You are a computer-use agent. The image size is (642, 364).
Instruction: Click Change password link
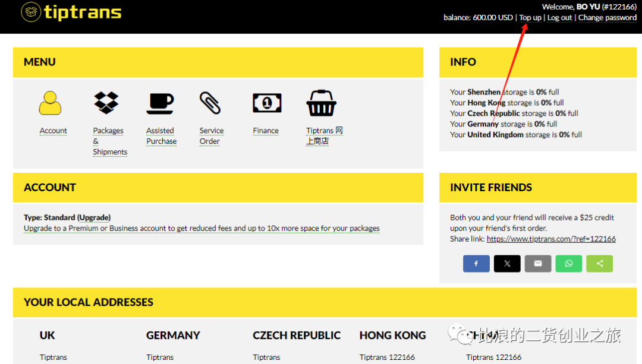(607, 18)
